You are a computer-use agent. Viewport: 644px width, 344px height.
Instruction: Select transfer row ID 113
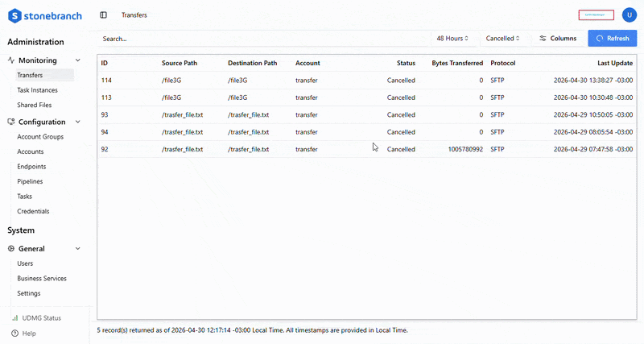tap(367, 97)
